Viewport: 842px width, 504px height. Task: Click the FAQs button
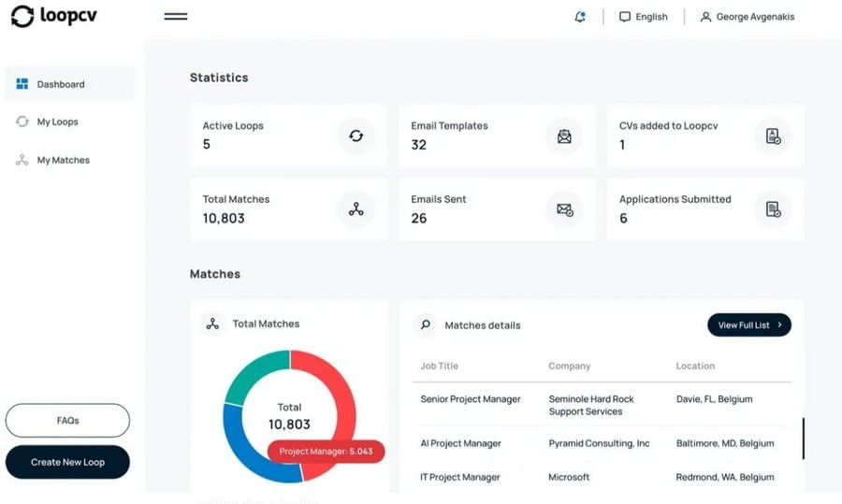pyautogui.click(x=67, y=420)
